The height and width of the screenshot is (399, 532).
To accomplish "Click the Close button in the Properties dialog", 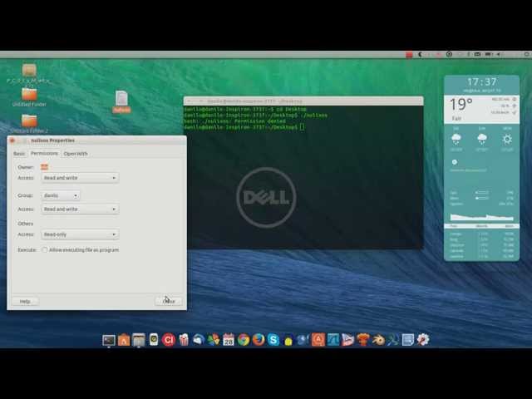I will click(169, 301).
